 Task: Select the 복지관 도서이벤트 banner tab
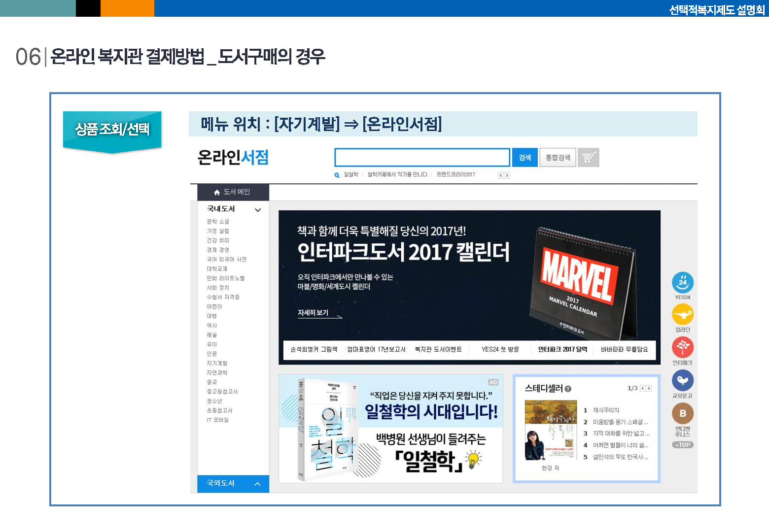point(438,349)
